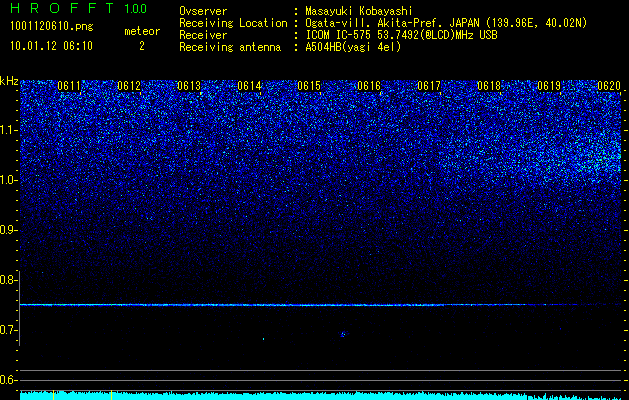
Task: Click the A504HB(yagi 4el) antenna text
Action: (353, 47)
